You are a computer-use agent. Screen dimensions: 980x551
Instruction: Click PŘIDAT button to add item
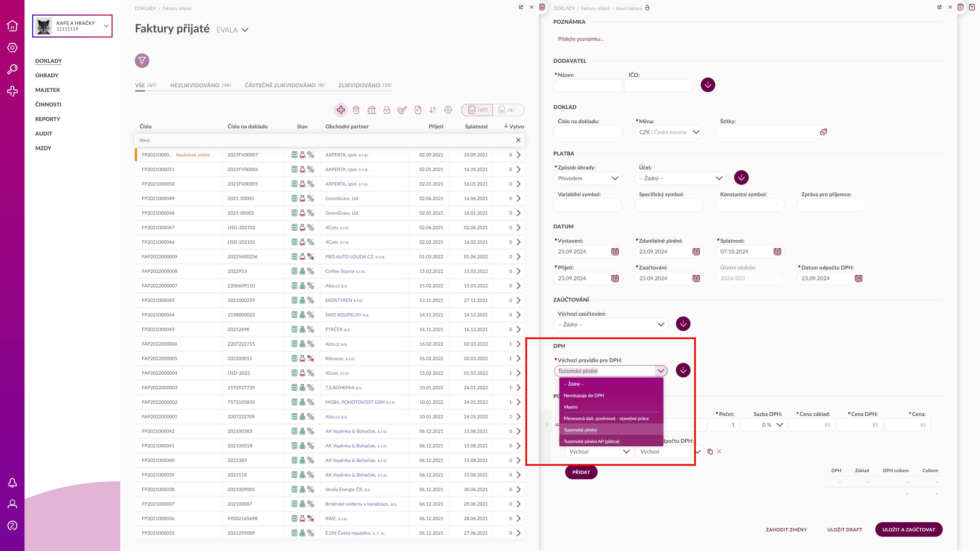581,472
